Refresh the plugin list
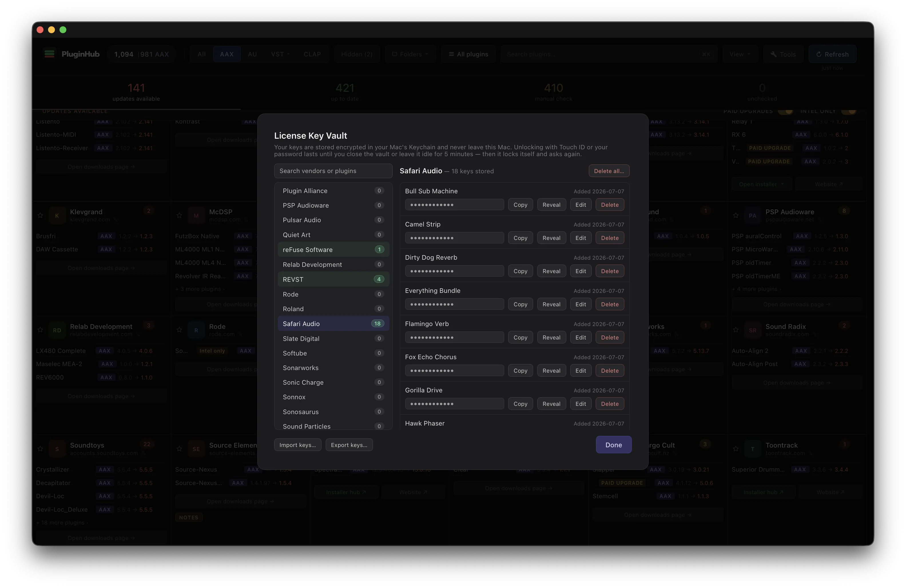 (832, 54)
